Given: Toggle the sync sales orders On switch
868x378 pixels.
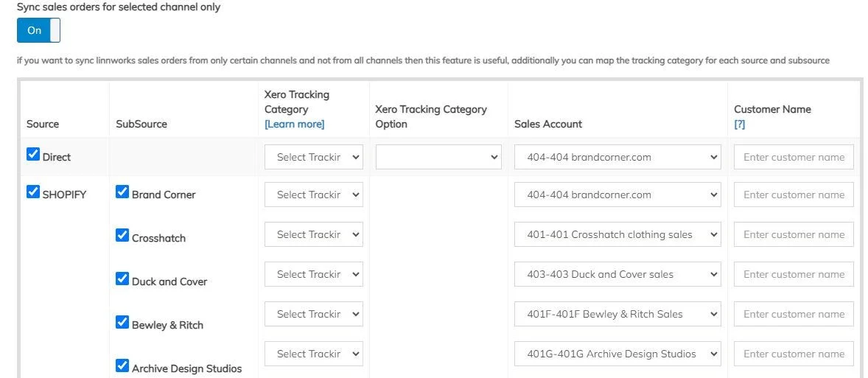Looking at the screenshot, I should [38, 31].
